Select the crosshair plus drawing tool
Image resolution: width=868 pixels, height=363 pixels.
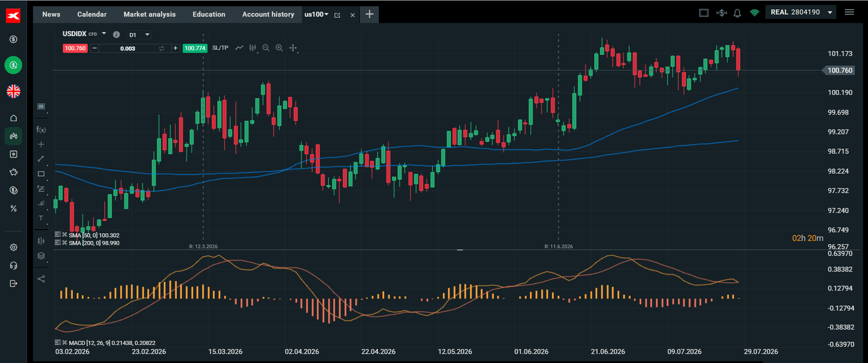coord(41,144)
